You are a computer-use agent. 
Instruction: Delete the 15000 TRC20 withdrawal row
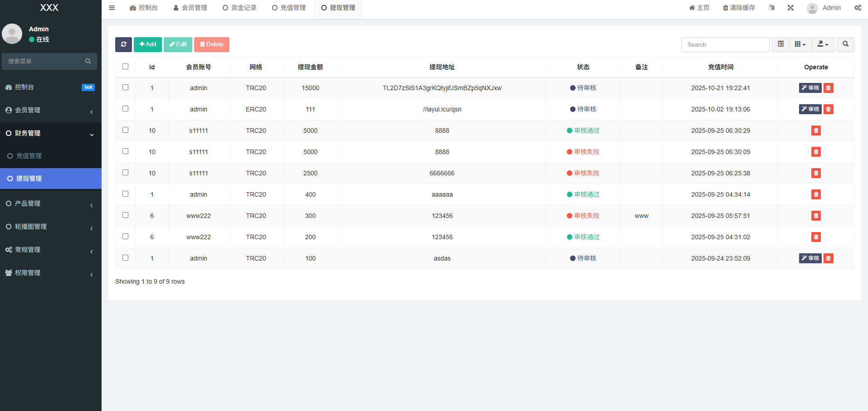829,88
